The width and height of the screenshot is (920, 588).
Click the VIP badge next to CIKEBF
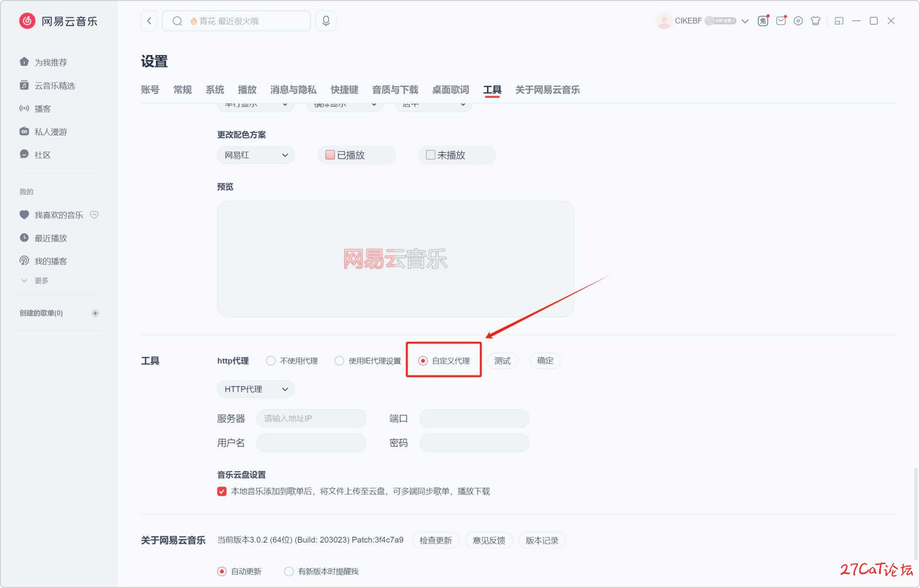click(721, 21)
